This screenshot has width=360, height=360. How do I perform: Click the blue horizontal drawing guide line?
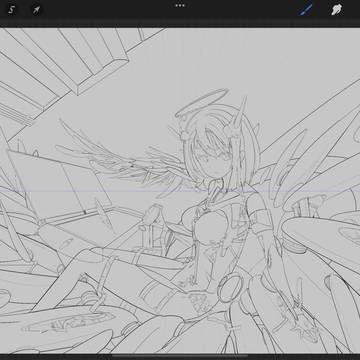pyautogui.click(x=180, y=191)
